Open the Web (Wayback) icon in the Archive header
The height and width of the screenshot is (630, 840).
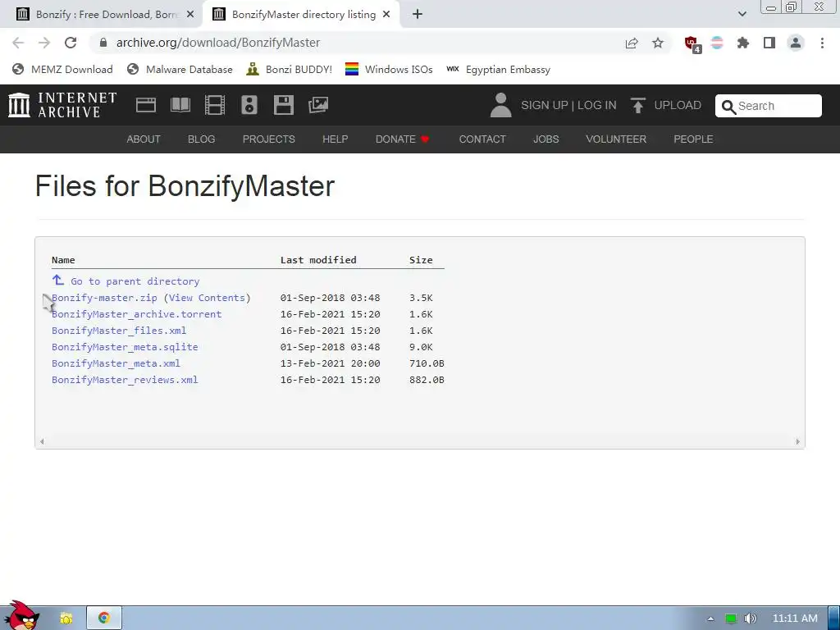coord(146,105)
